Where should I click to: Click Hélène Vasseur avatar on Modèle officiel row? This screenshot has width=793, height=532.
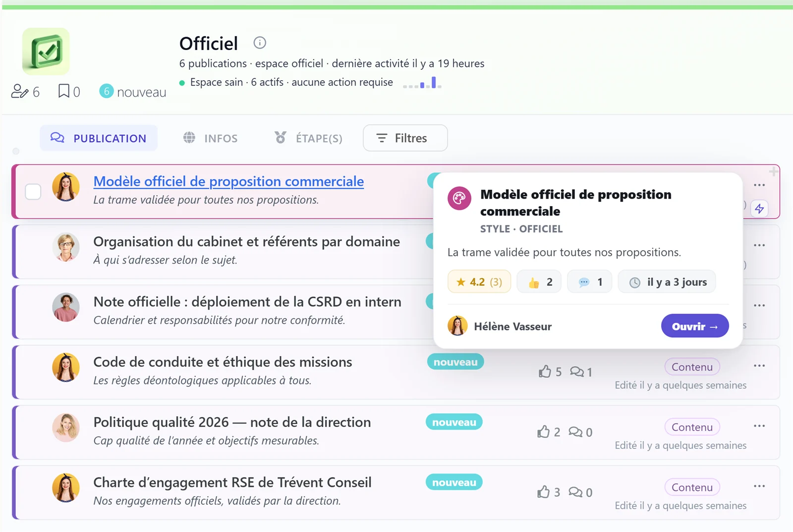pyautogui.click(x=66, y=187)
